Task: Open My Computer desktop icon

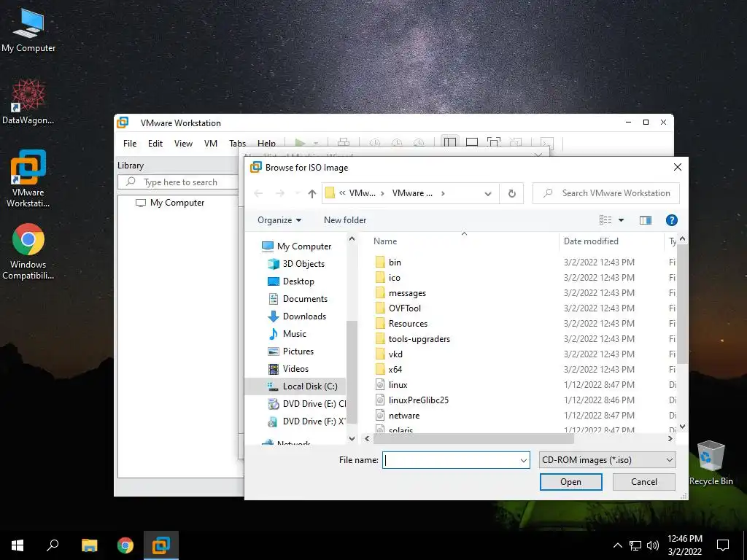Action: click(x=28, y=29)
